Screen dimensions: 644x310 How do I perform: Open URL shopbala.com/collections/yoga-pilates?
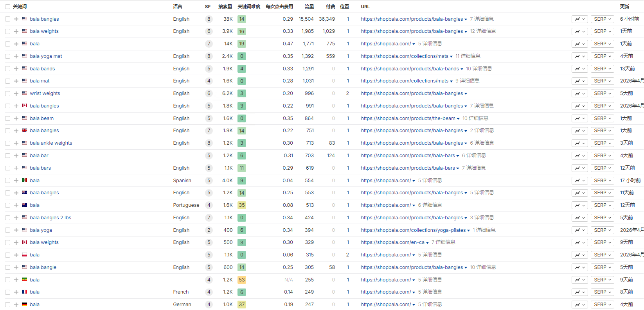[413, 230]
